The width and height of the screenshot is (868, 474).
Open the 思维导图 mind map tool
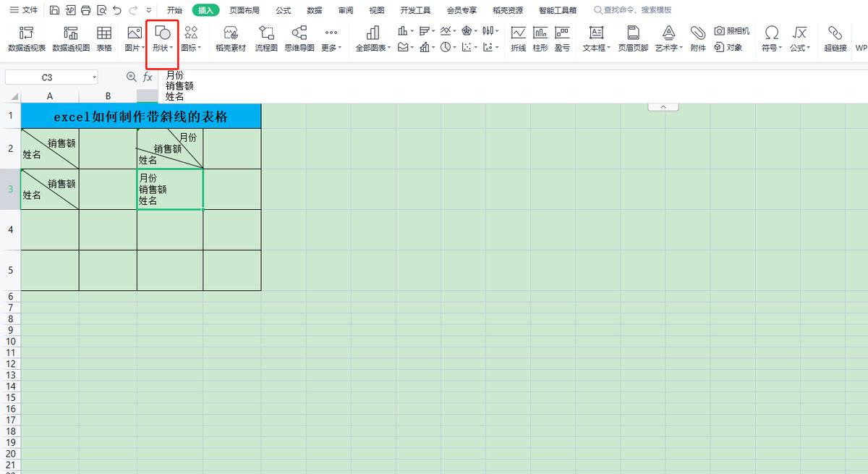tap(299, 39)
